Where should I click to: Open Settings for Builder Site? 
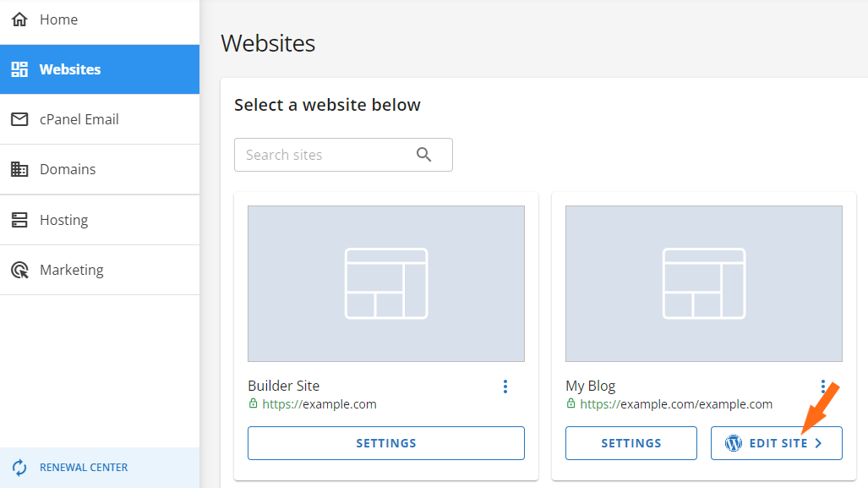point(385,442)
